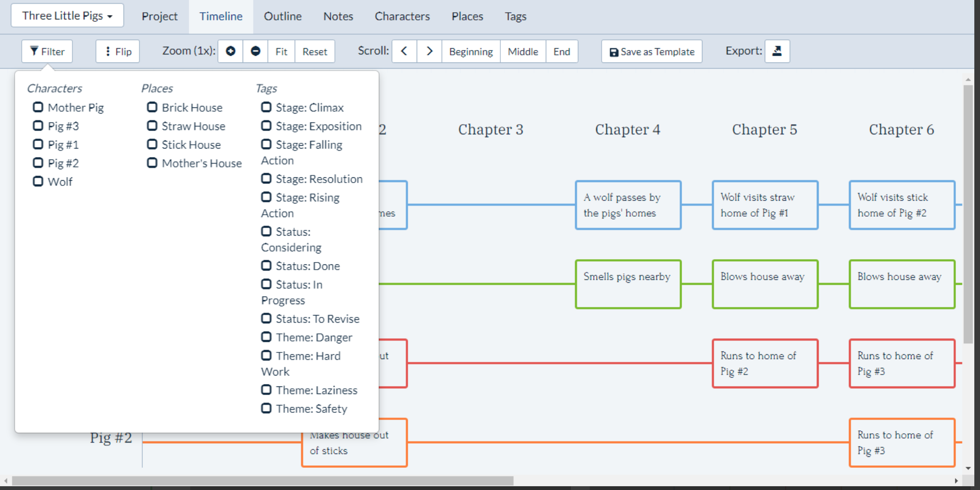Image resolution: width=980 pixels, height=490 pixels.
Task: Select the Status: Done filter
Action: pos(266,265)
